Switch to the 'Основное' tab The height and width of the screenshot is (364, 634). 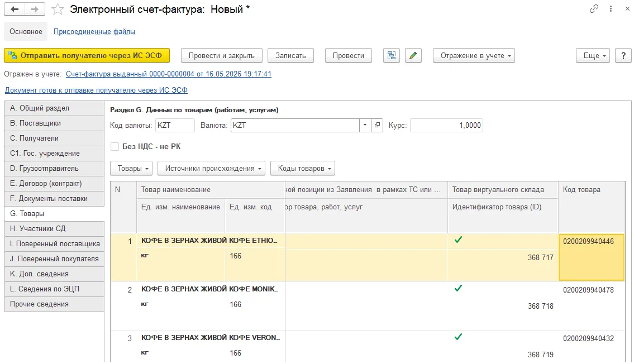26,31
